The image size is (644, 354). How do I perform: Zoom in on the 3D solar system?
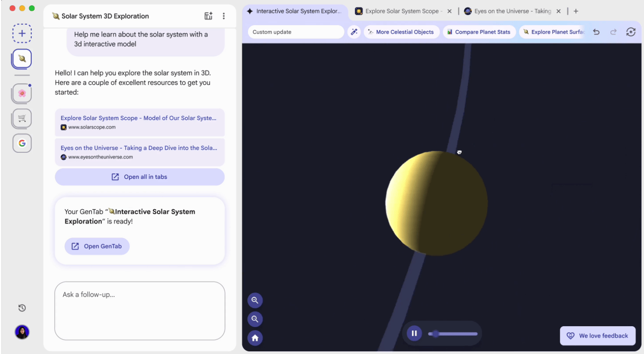coord(255,300)
